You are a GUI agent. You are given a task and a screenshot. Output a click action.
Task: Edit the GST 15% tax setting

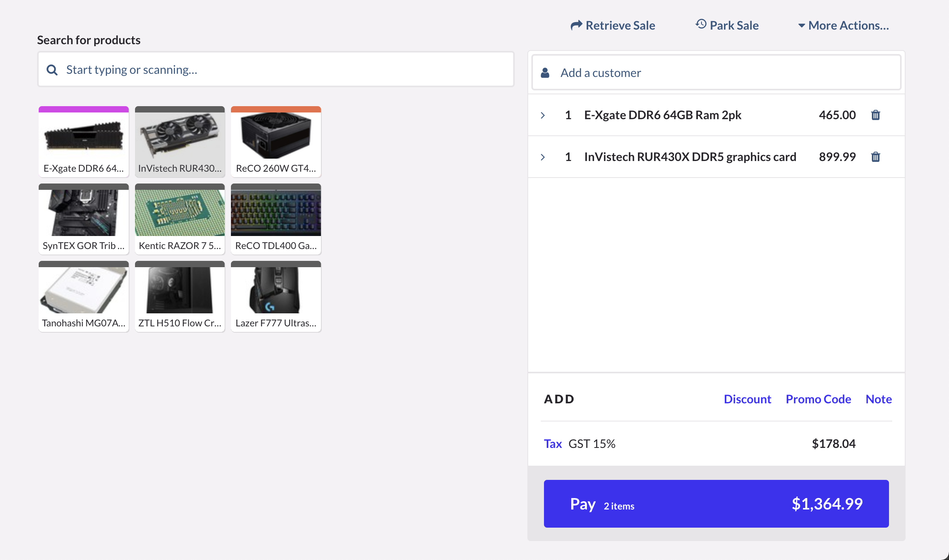coord(553,444)
